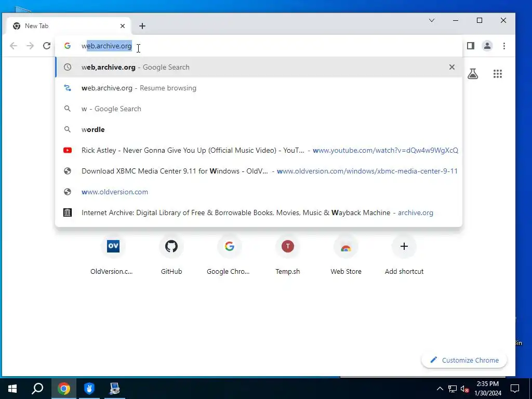532x399 pixels.
Task: Open the notification center icon
Action: click(515, 388)
